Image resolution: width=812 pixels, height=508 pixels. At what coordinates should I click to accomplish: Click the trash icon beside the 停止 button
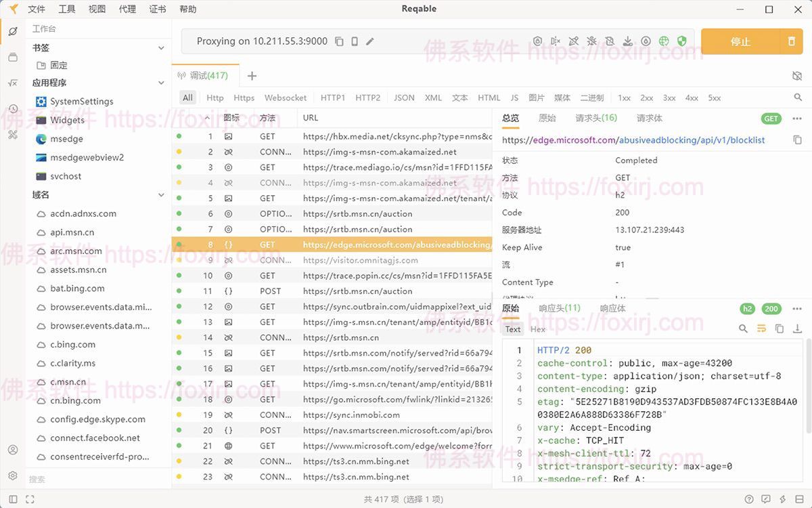[x=791, y=41]
